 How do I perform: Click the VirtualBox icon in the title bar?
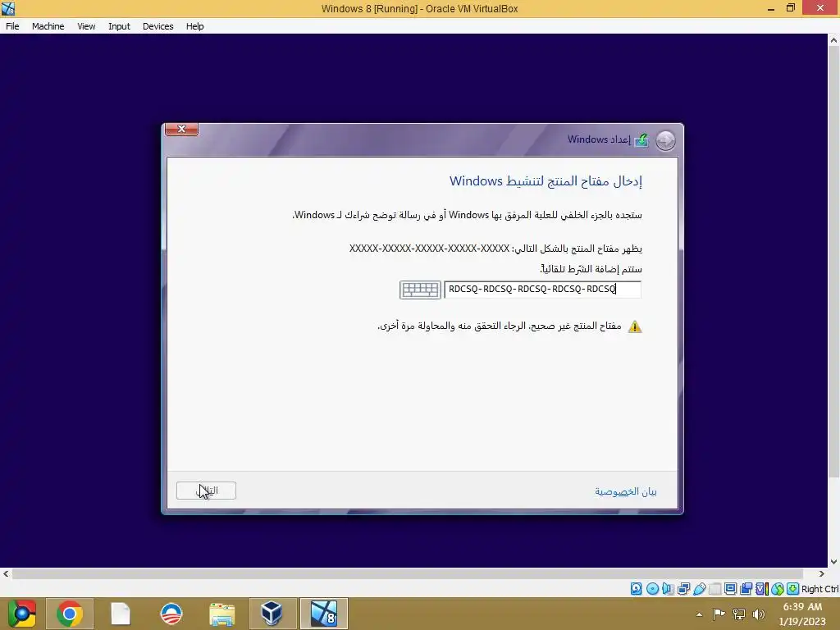point(8,8)
